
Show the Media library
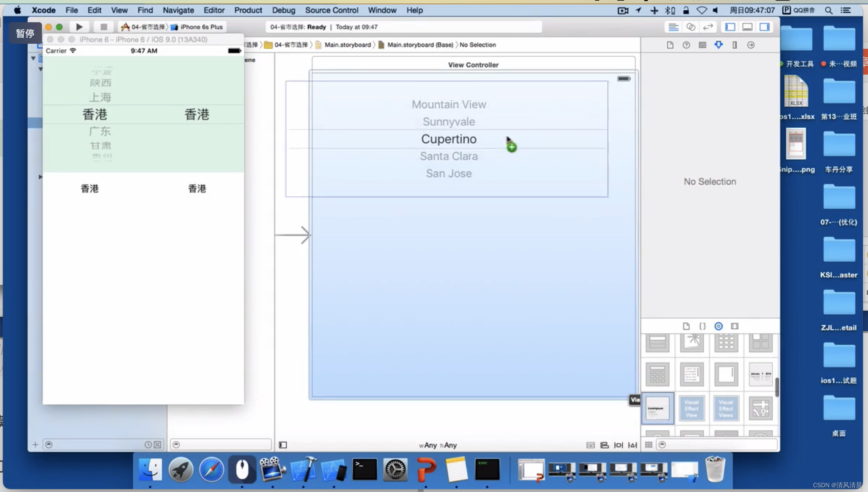(735, 326)
